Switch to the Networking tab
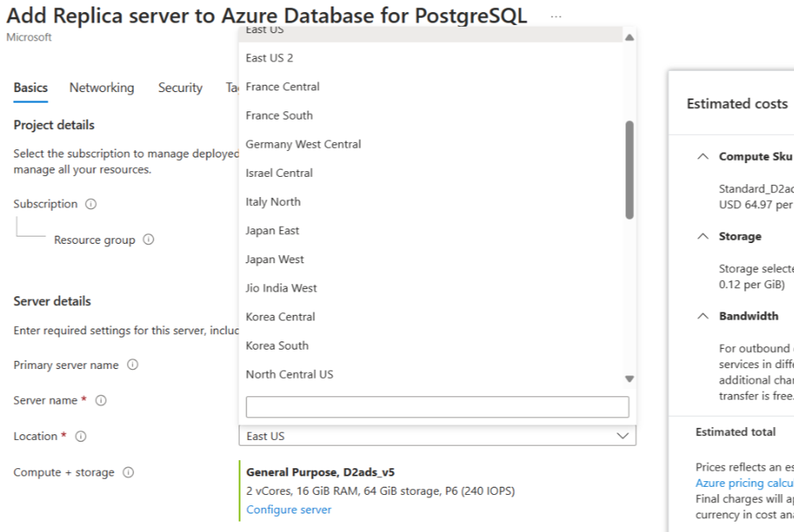Image resolution: width=794 pixels, height=532 pixels. 102,87
